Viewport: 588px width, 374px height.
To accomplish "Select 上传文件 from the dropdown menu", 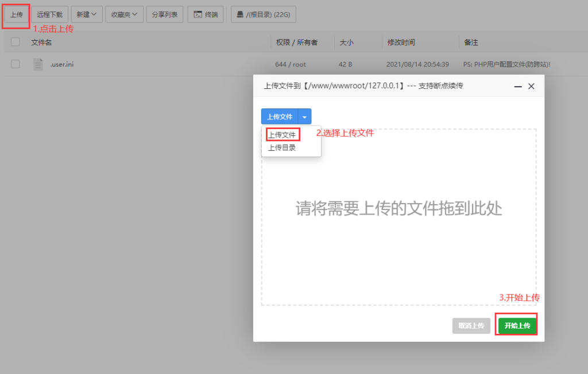I will [x=282, y=134].
